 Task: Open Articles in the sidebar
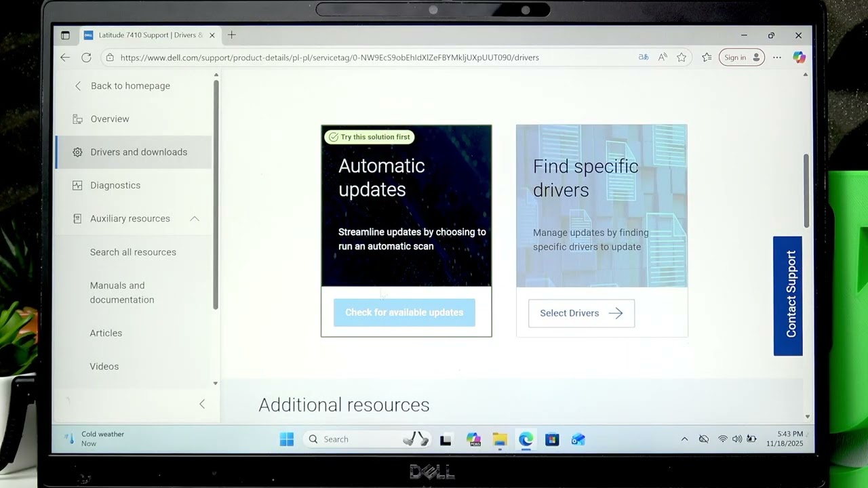(x=106, y=333)
